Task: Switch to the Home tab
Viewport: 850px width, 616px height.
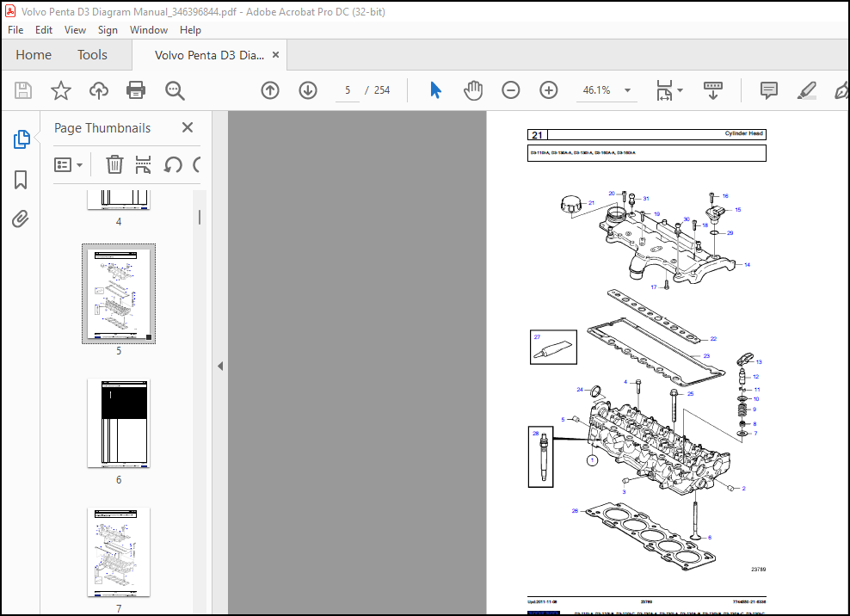Action: [x=34, y=55]
